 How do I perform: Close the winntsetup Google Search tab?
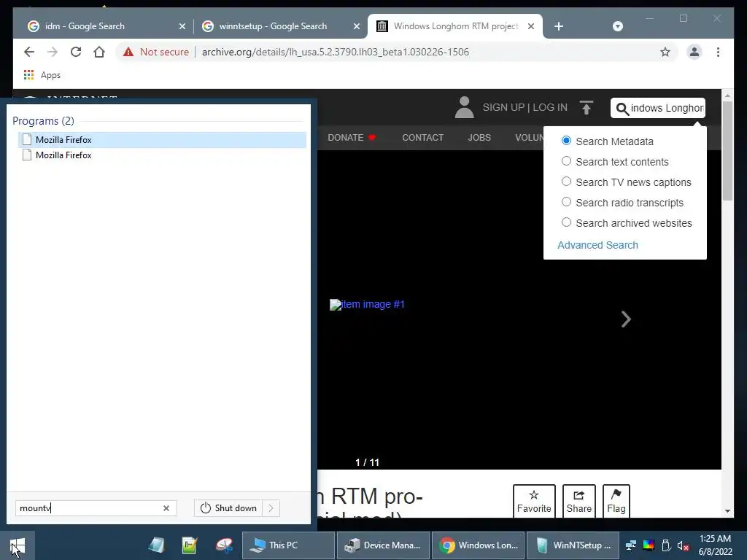tap(356, 26)
